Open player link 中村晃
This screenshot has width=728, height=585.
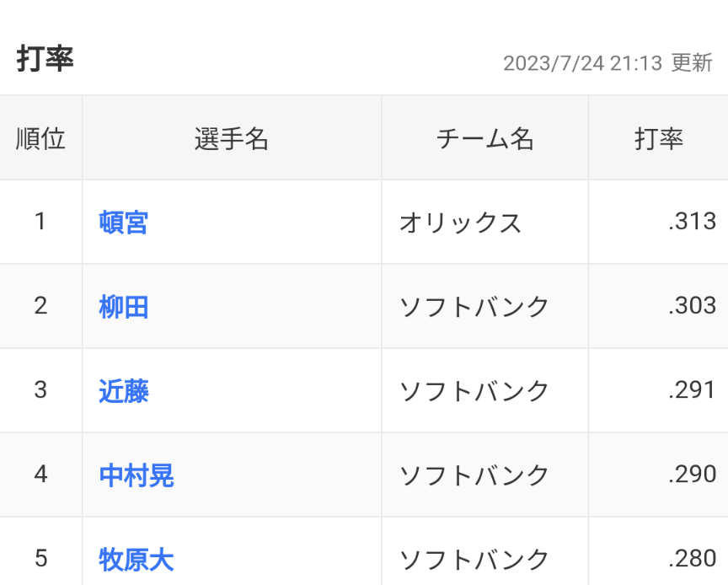click(136, 475)
